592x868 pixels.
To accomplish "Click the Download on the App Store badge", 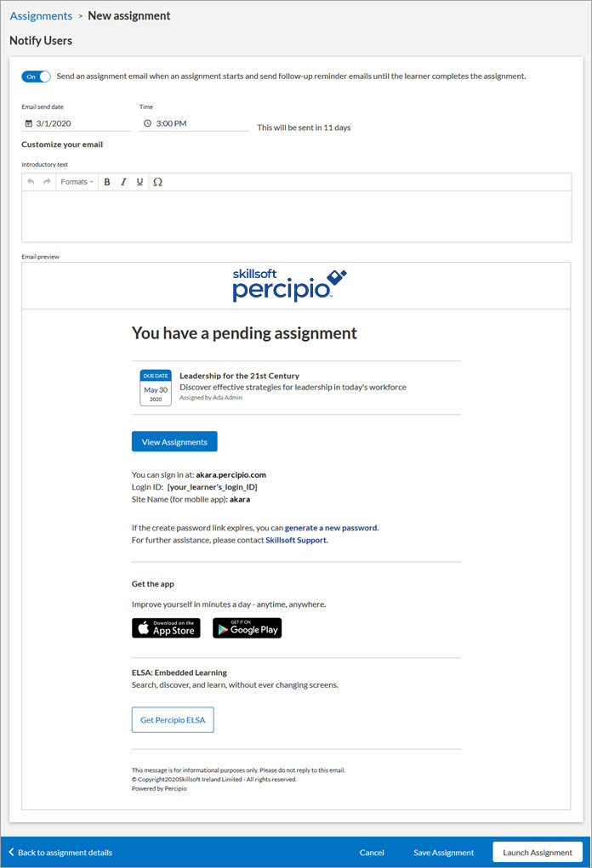I will coord(166,628).
